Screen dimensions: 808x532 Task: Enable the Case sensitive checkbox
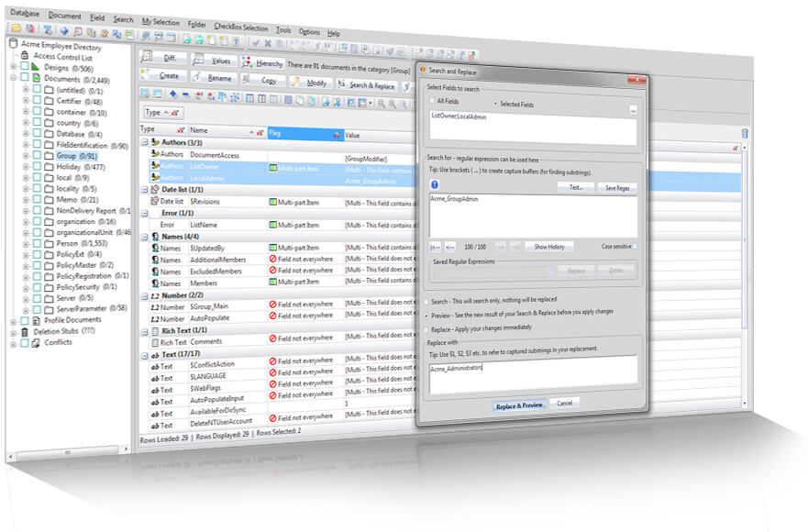pyautogui.click(x=634, y=246)
